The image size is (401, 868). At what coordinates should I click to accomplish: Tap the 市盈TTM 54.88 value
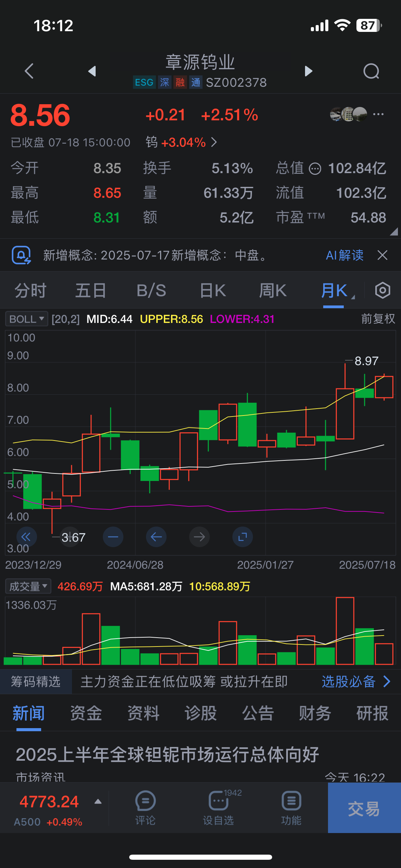coord(368,218)
